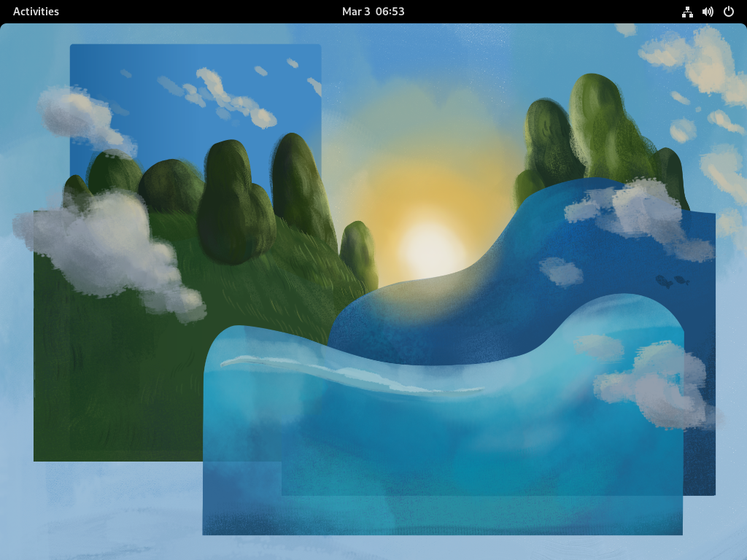Click the wired network status icon
This screenshot has width=747, height=560.
click(x=687, y=12)
